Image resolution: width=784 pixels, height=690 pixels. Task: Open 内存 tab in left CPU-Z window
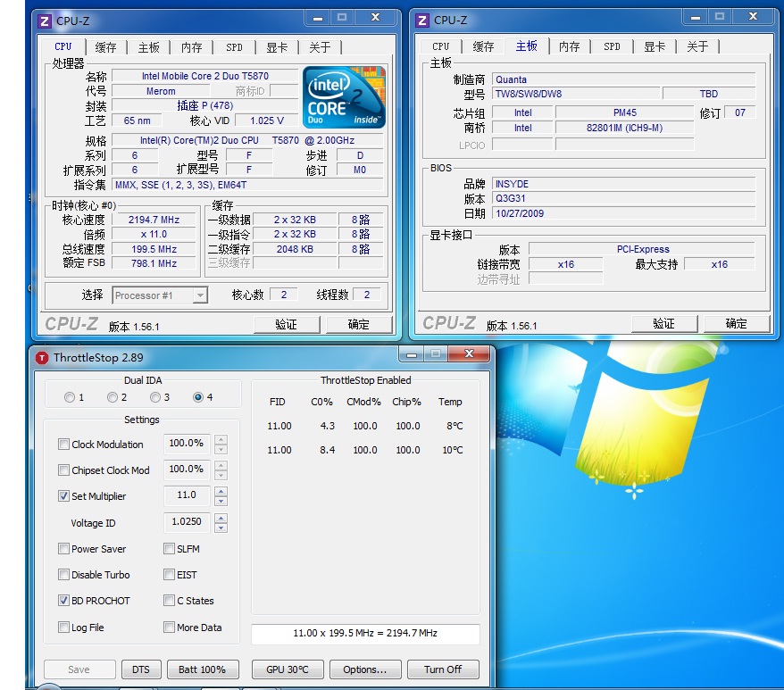click(191, 47)
